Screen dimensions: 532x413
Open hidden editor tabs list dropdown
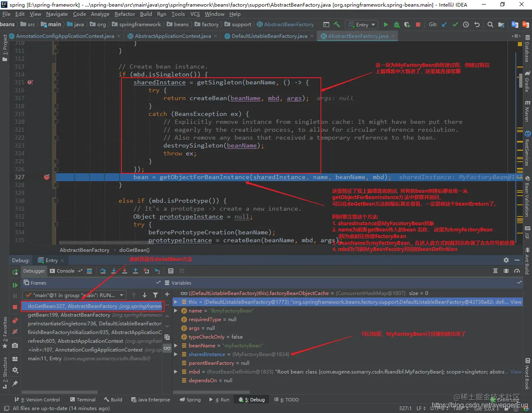[x=516, y=36]
